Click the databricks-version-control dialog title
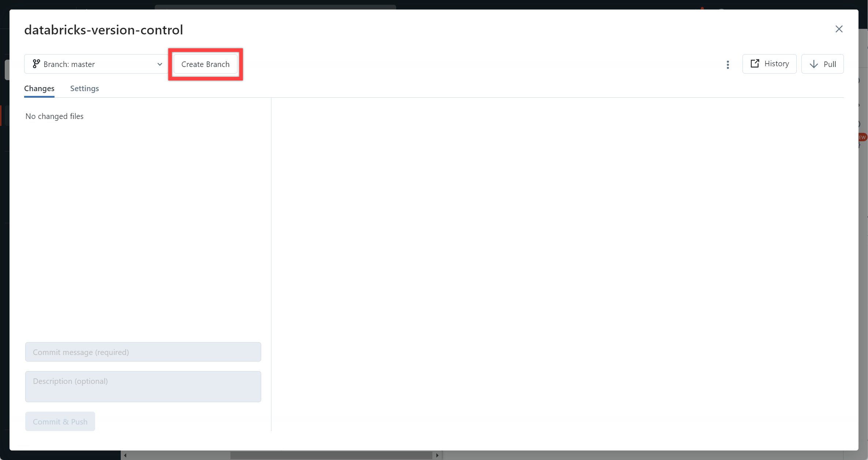The image size is (868, 460). click(104, 30)
